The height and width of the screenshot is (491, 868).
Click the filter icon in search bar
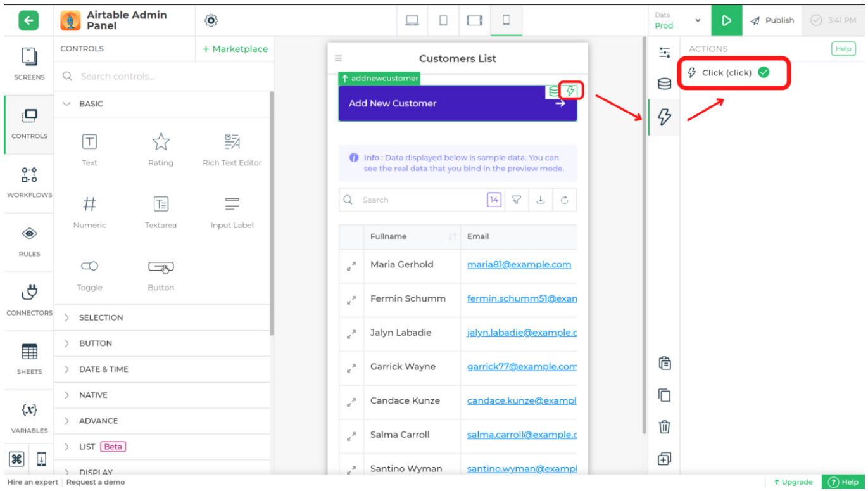pos(517,200)
